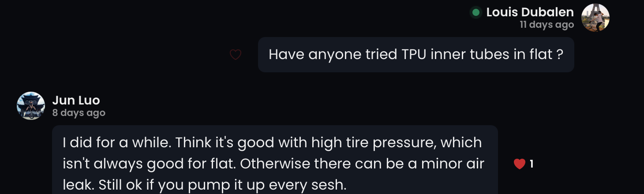
Task: Click the word "TPU" in Louis's question
Action: pyautogui.click(x=414, y=55)
